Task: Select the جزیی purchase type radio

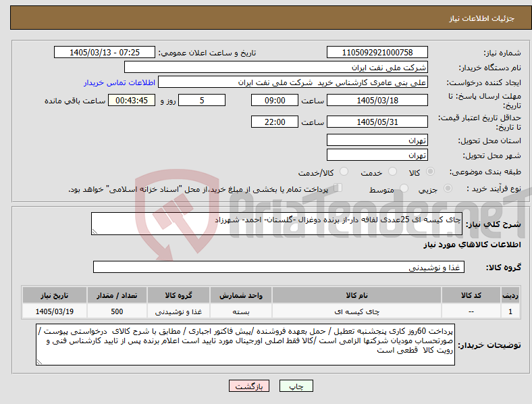Action: (448, 188)
